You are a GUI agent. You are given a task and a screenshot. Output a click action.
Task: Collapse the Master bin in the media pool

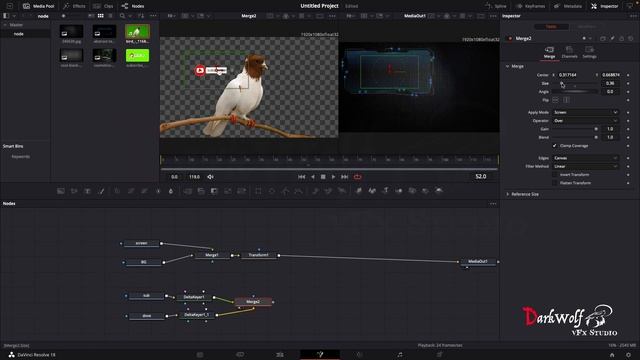[x=5, y=25]
